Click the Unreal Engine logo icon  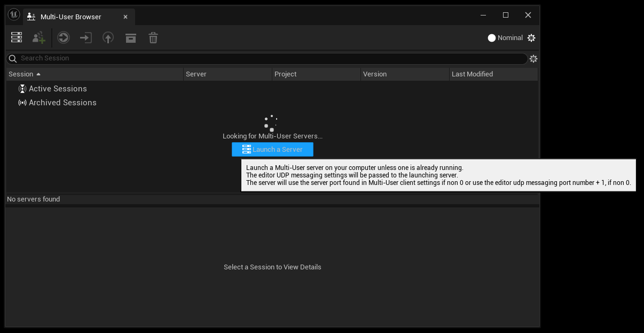(x=14, y=16)
